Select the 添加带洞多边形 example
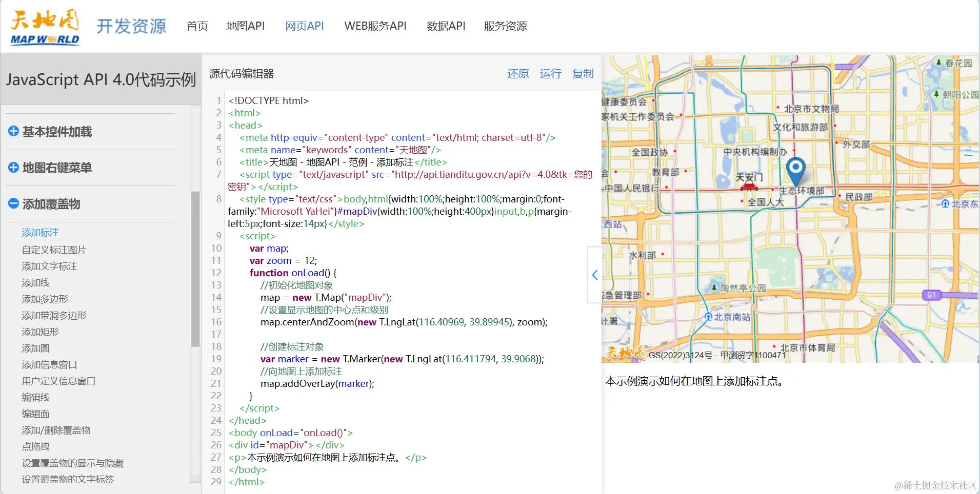 pyautogui.click(x=54, y=316)
